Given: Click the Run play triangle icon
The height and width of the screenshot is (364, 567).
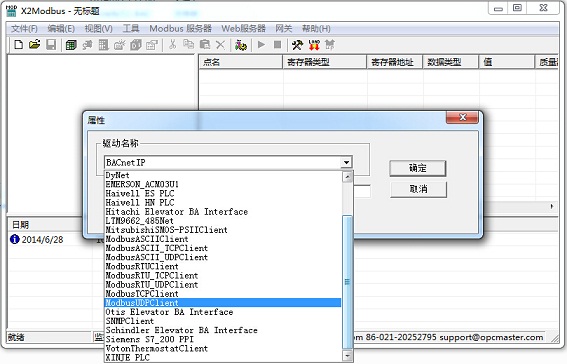Looking at the screenshot, I should click(x=261, y=45).
